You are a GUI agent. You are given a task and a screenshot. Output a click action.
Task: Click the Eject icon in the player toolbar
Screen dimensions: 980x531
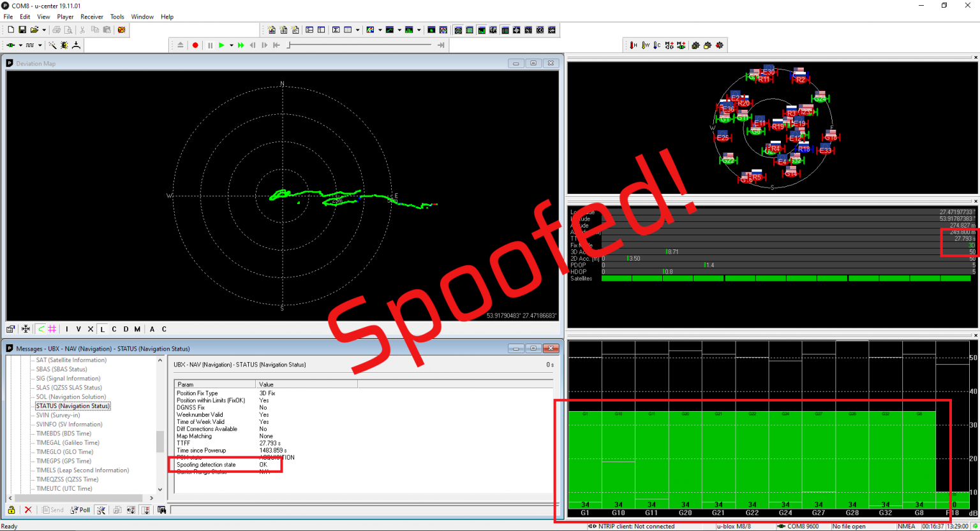[181, 45]
